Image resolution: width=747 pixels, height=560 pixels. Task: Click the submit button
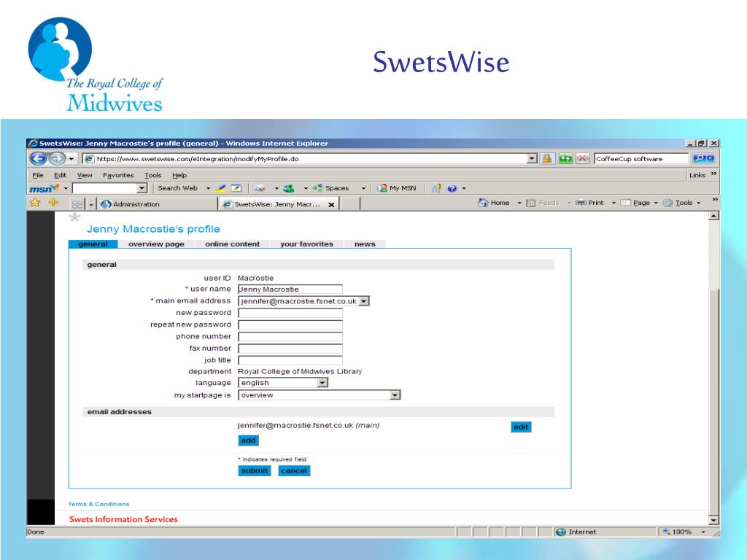255,470
